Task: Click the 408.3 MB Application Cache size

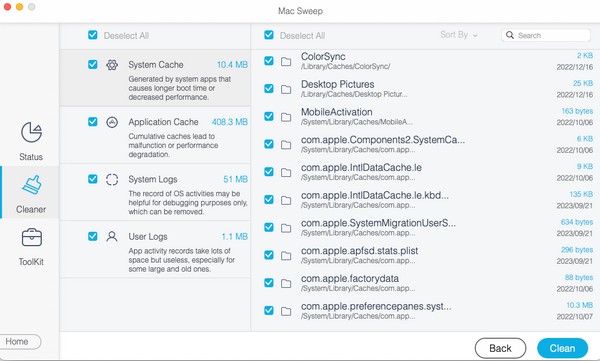Action: click(230, 122)
